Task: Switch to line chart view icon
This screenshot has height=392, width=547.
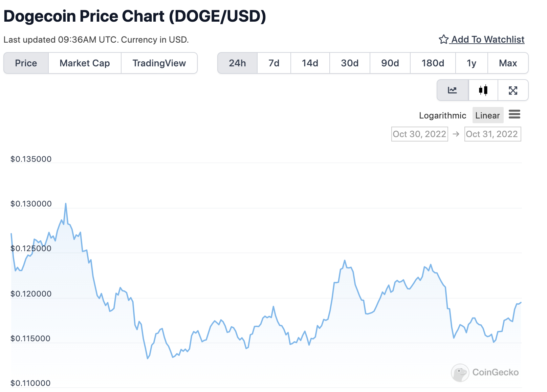Action: point(453,90)
